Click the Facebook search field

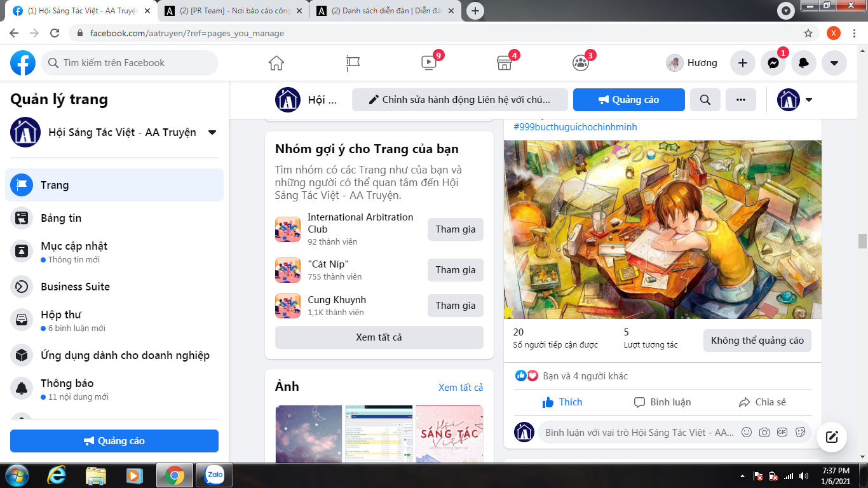(130, 63)
